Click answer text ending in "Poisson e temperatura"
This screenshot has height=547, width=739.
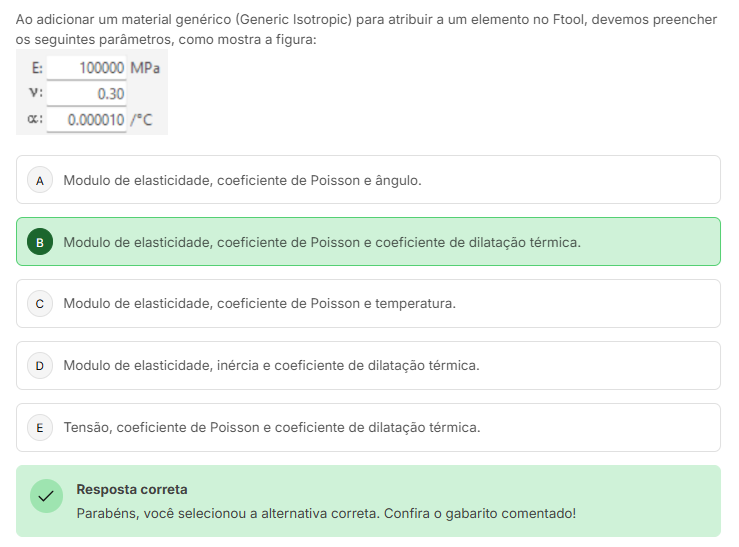[259, 304]
